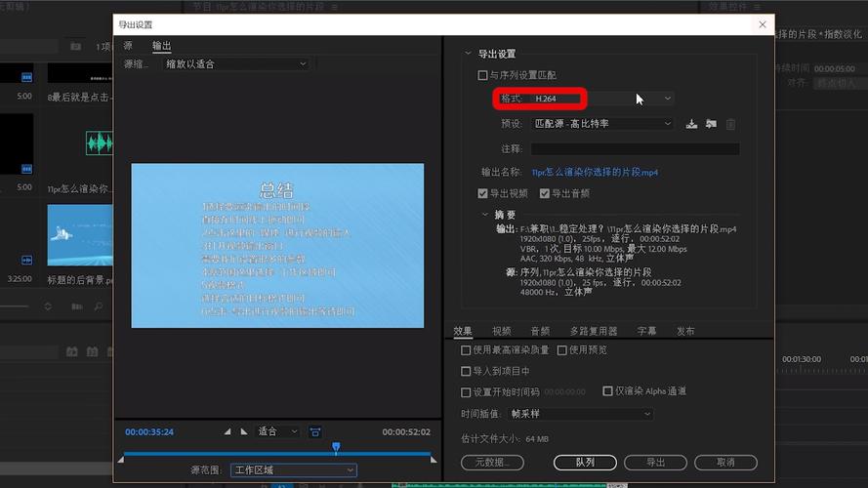Open the 视频 settings tab
The height and width of the screenshot is (488, 868).
tap(502, 331)
